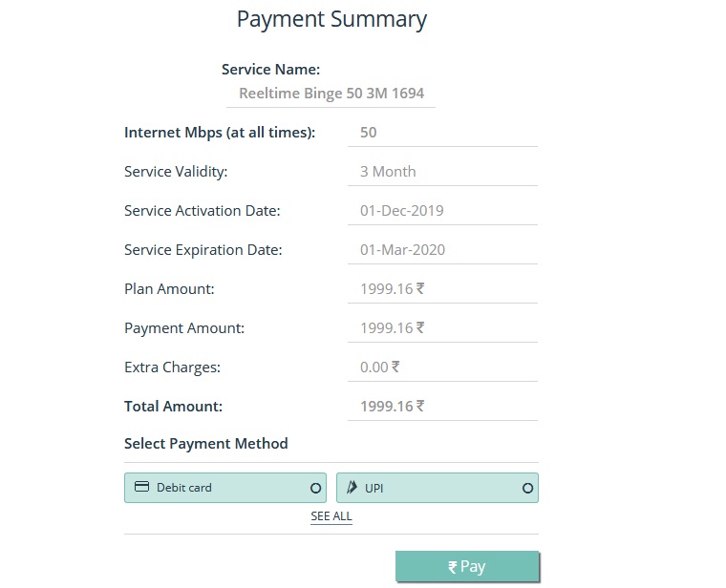Click Service Name field Reeltime Binge
Screen dimensions: 726x588
pyautogui.click(x=331, y=94)
